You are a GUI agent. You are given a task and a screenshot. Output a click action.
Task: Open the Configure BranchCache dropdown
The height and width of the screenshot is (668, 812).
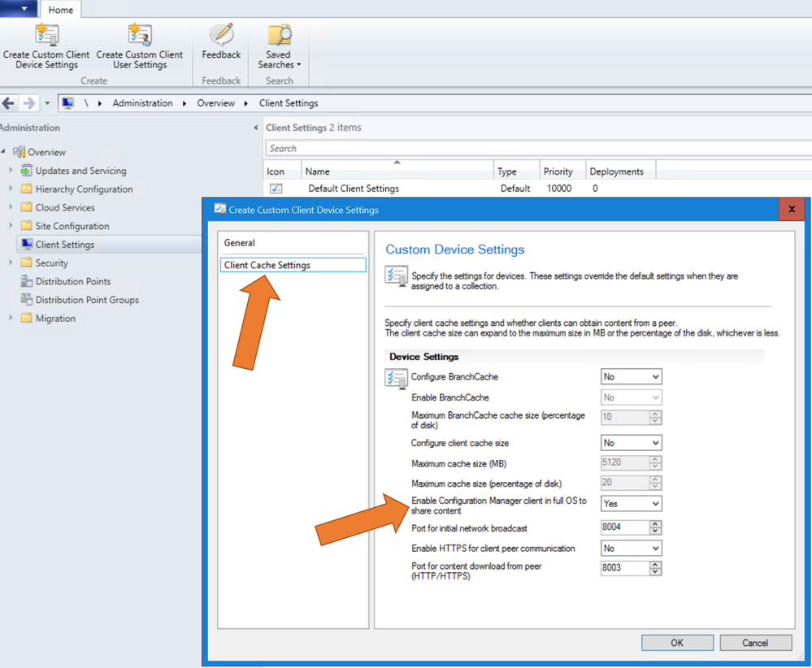[x=632, y=376]
